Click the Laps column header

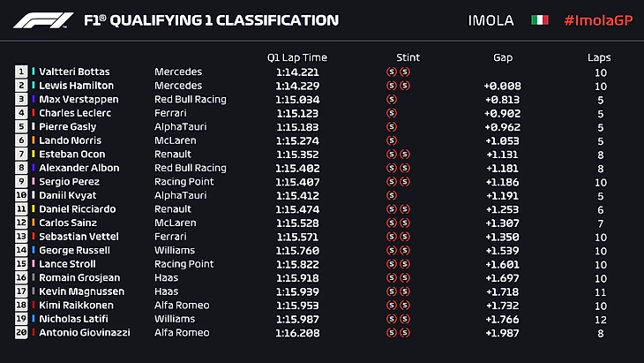(x=599, y=57)
